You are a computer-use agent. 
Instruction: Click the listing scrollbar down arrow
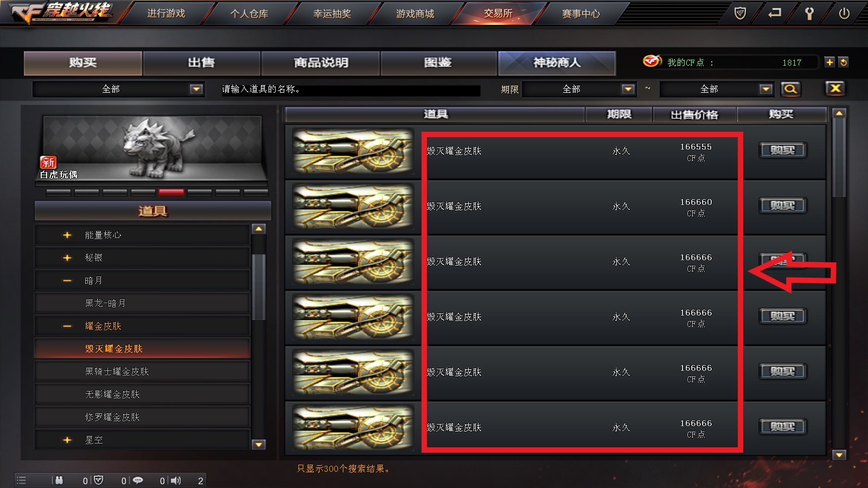839,455
